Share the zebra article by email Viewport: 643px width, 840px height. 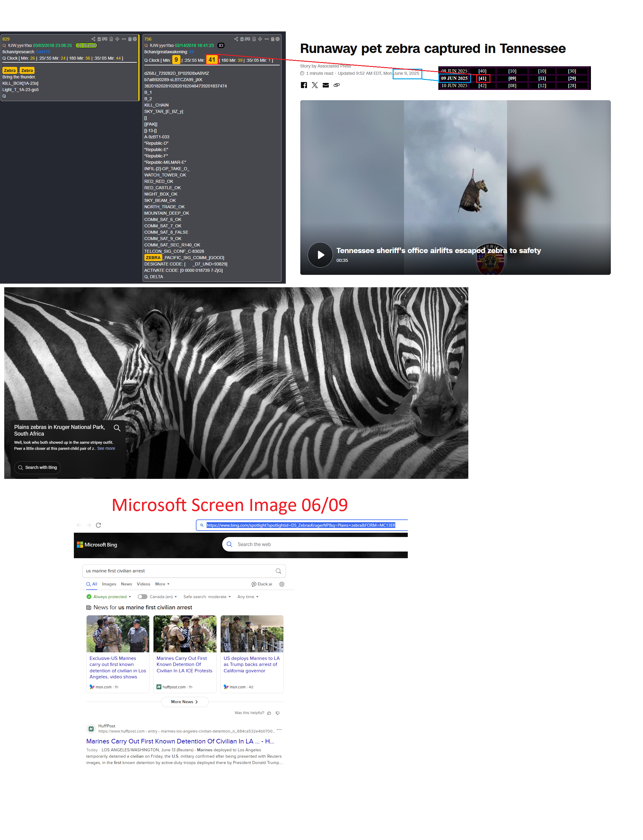pyautogui.click(x=326, y=85)
